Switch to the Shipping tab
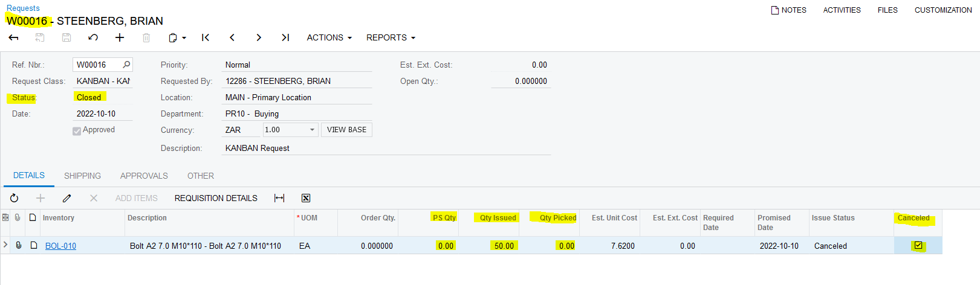980x285 pixels. [82, 176]
